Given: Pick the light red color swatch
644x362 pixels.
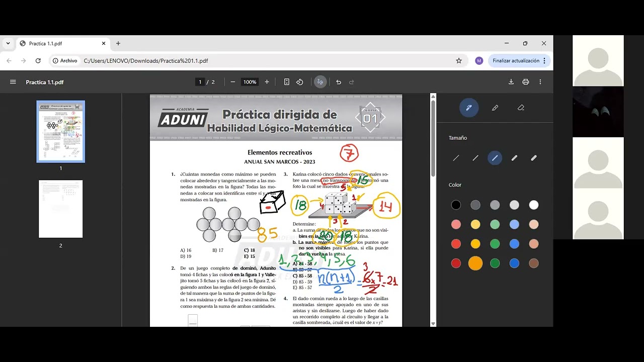Looking at the screenshot, I should point(456,224).
